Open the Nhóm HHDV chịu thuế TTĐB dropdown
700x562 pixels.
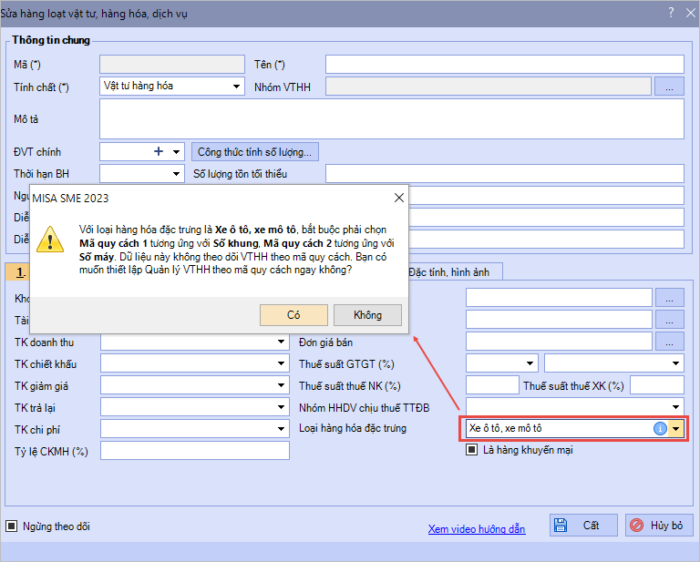coord(676,407)
